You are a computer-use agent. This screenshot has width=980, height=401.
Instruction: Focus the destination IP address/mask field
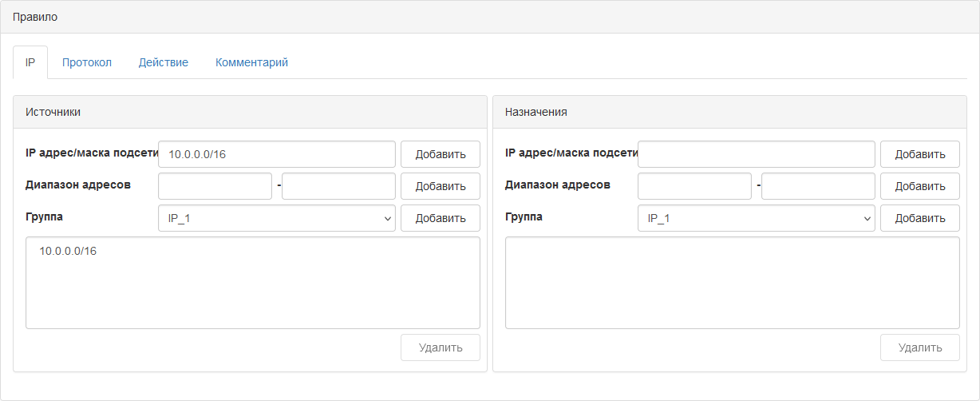point(757,154)
